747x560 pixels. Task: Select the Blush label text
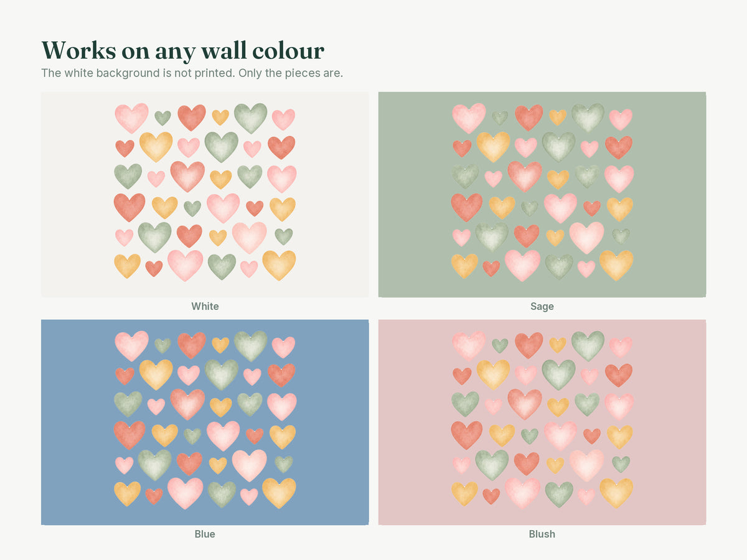(542, 534)
